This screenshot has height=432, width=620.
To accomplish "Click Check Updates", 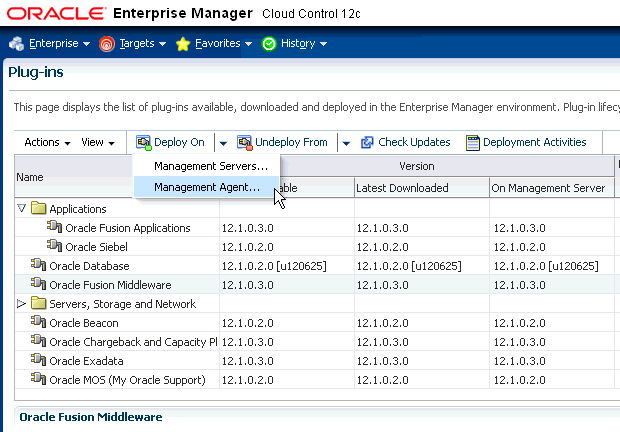I will tap(406, 142).
